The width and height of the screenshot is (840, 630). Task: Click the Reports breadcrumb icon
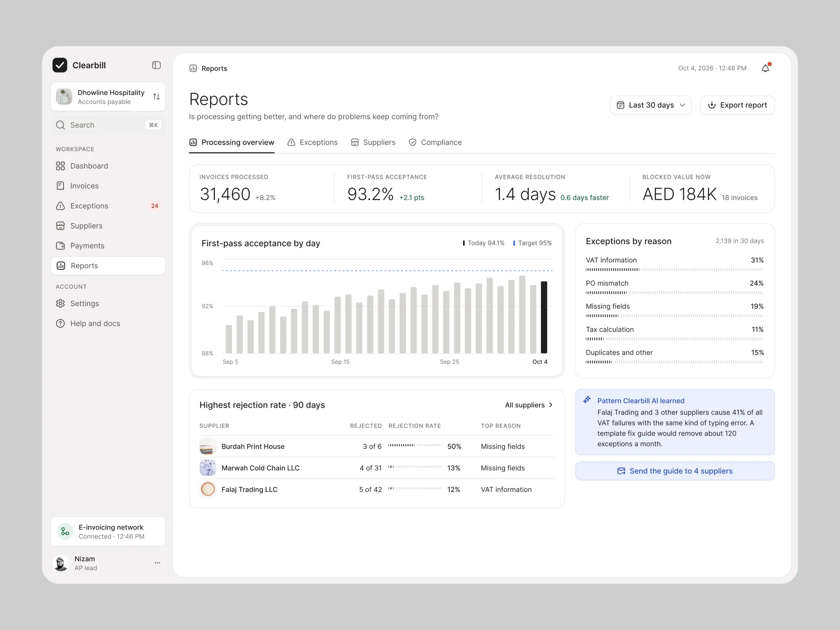pos(193,68)
